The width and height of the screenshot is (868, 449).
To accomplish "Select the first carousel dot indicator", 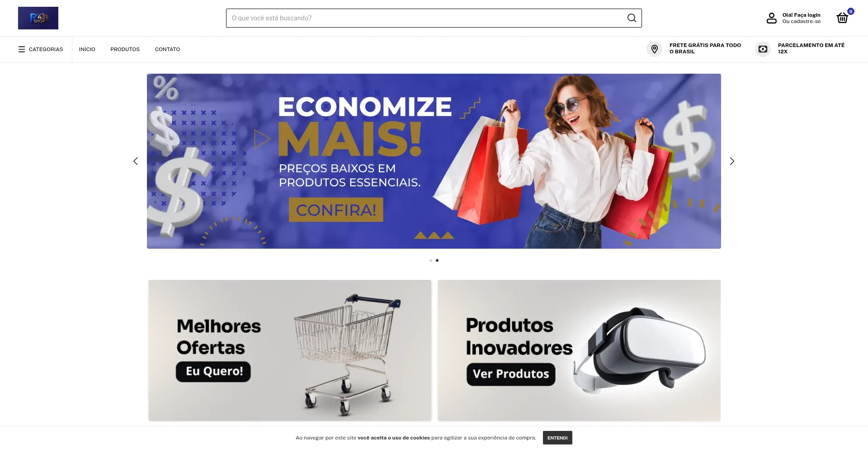I will (431, 260).
